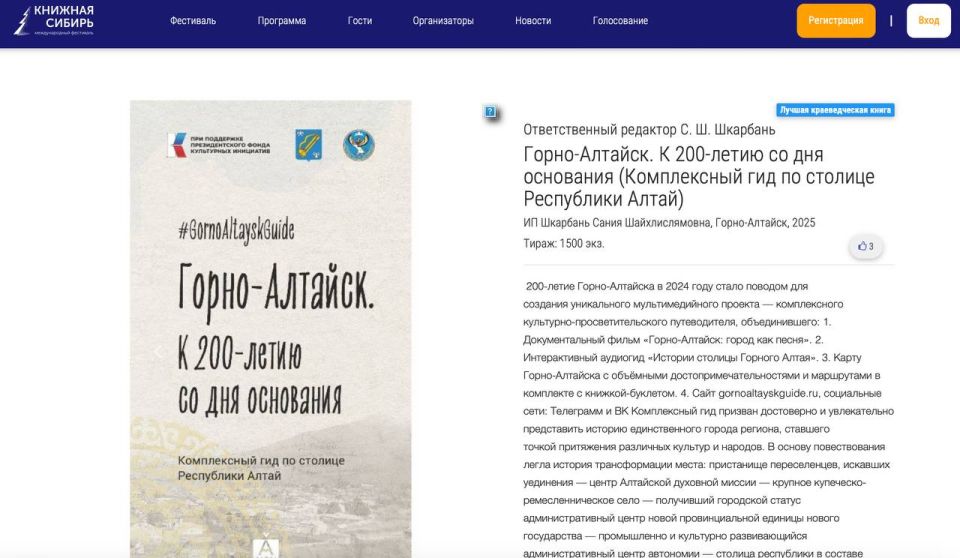Open the Фестиваль menu item
The width and height of the screenshot is (960, 558).
pyautogui.click(x=193, y=21)
